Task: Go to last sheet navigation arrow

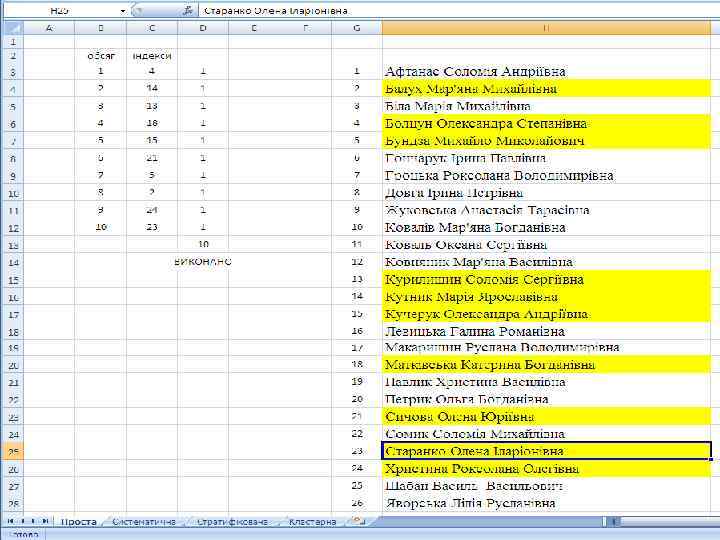Action: (45, 521)
